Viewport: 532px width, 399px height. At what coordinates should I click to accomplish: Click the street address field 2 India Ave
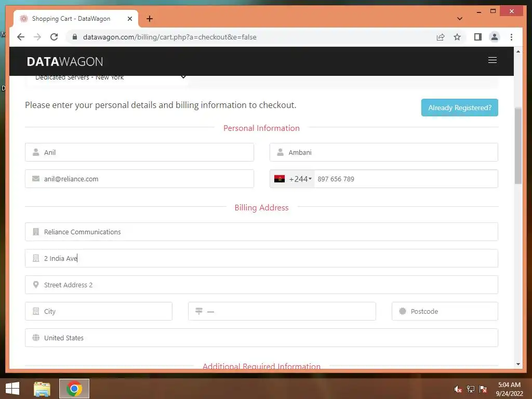point(262,258)
